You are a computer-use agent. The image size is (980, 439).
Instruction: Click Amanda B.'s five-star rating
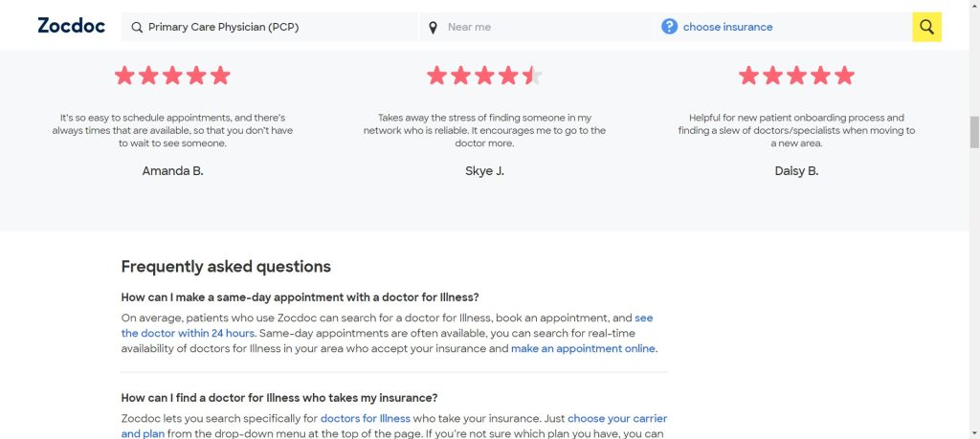pyautogui.click(x=172, y=75)
